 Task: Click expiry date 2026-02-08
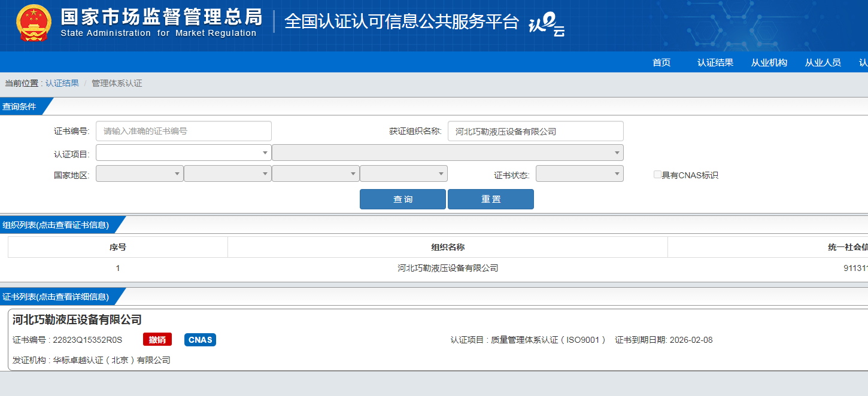click(x=691, y=340)
